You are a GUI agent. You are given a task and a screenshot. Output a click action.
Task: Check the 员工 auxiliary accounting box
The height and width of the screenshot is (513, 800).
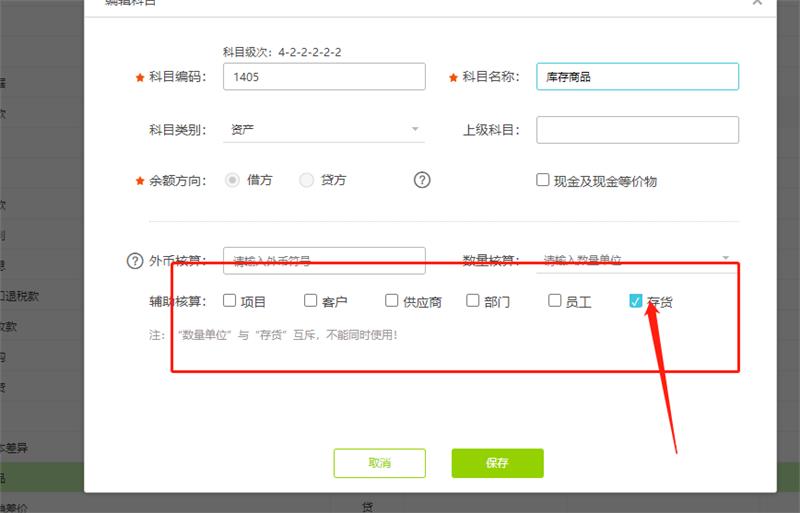[555, 301]
